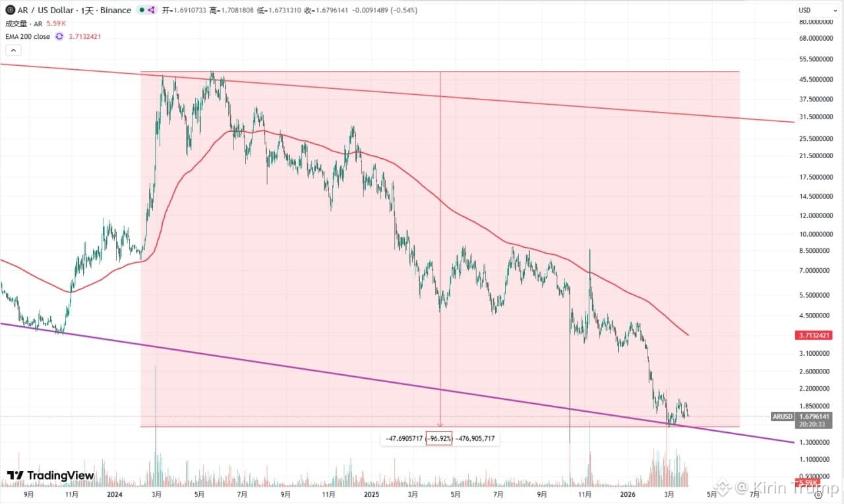Click the countdown timer 20:20:33
This screenshot has width=844, height=504.
(811, 425)
